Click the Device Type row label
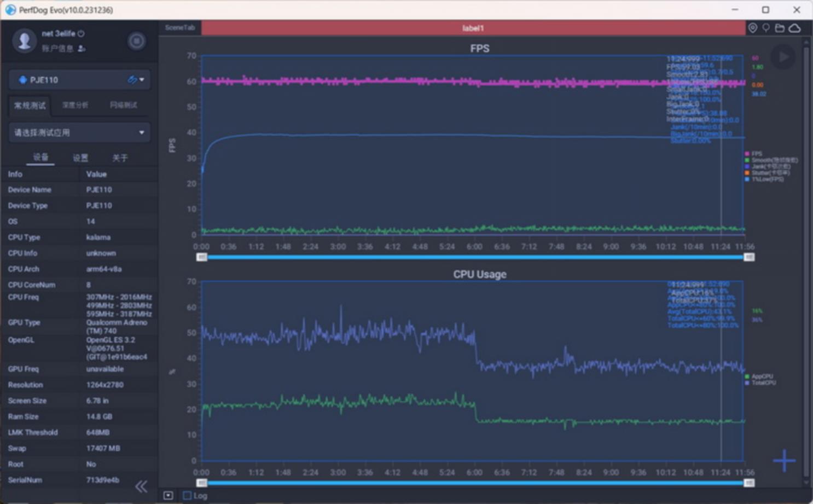813x504 pixels. coord(28,206)
